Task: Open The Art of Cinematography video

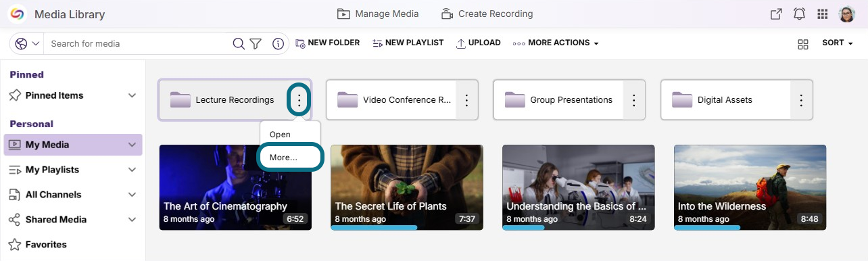Action: coord(235,187)
